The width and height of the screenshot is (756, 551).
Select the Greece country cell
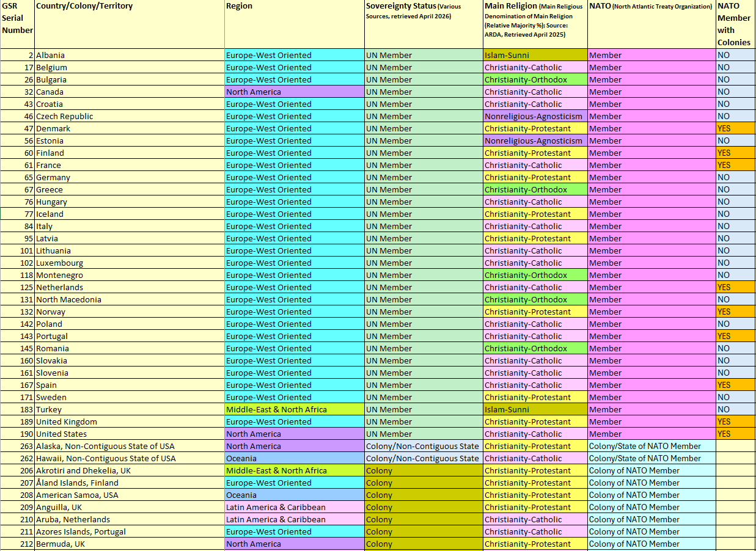(x=130, y=189)
